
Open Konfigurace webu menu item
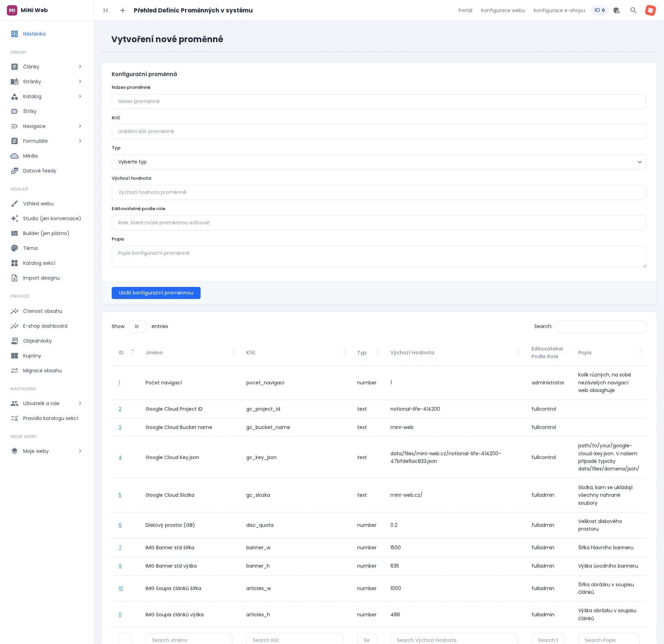point(503,10)
